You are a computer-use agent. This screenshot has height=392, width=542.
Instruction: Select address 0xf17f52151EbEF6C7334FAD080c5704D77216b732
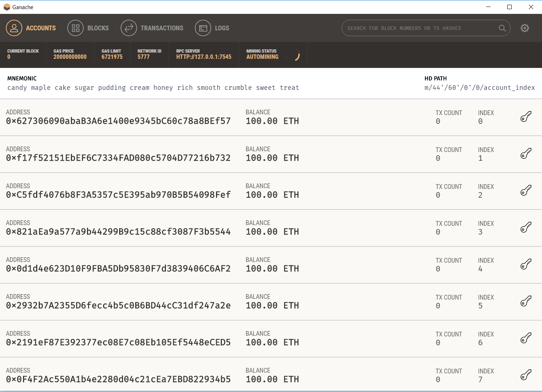click(118, 158)
